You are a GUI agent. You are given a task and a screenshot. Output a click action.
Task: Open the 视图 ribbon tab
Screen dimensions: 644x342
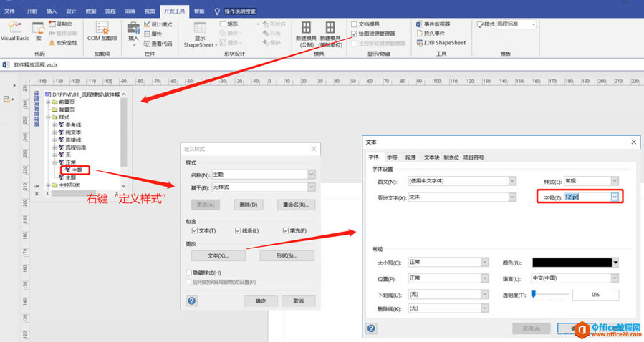148,11
